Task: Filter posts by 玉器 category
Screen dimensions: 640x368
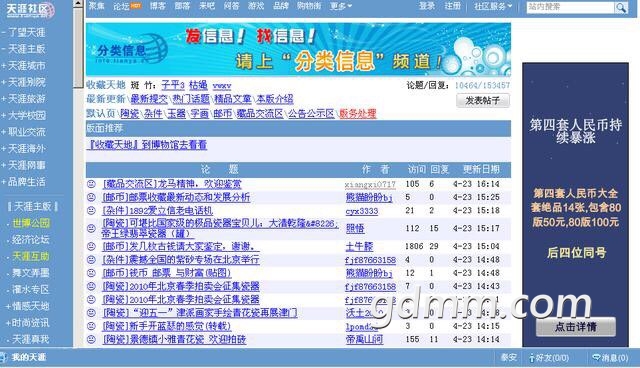Action: click(x=176, y=114)
